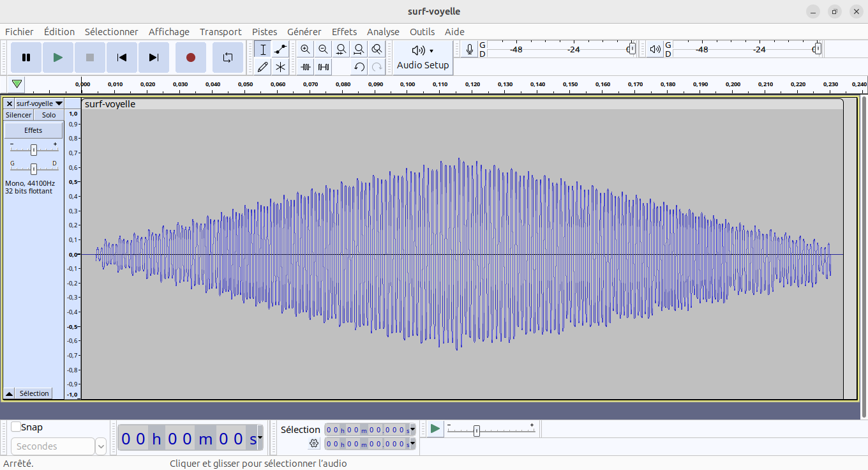Expand the Secondes snap unit combo box
This screenshot has height=470, width=868.
tap(101, 446)
